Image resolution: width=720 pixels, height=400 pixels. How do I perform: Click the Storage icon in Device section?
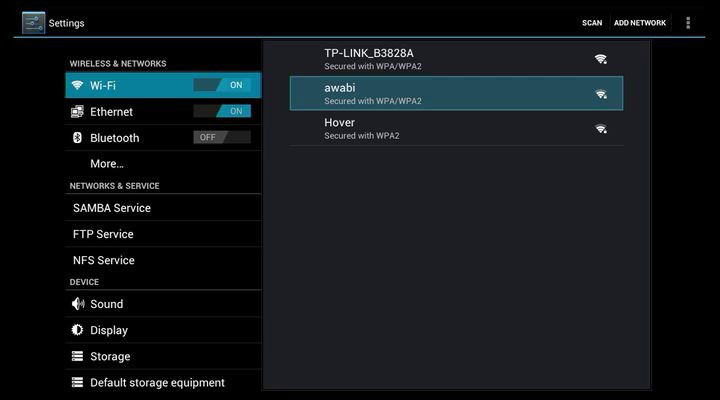coord(77,356)
